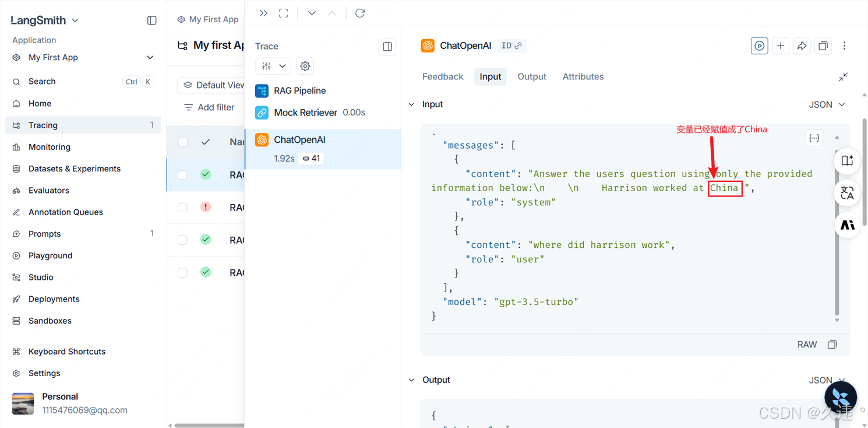The image size is (868, 428).
Task: Click the fullscreen trace icon
Action: [284, 13]
